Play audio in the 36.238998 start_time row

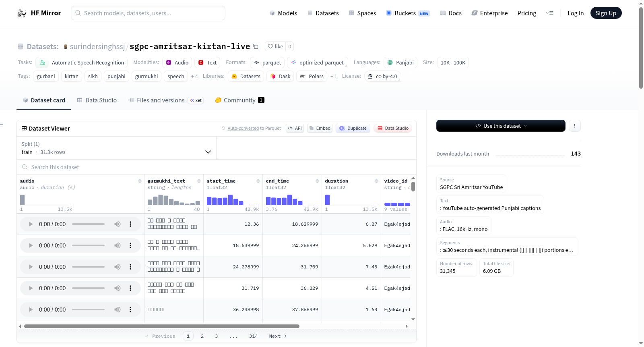tap(31, 310)
